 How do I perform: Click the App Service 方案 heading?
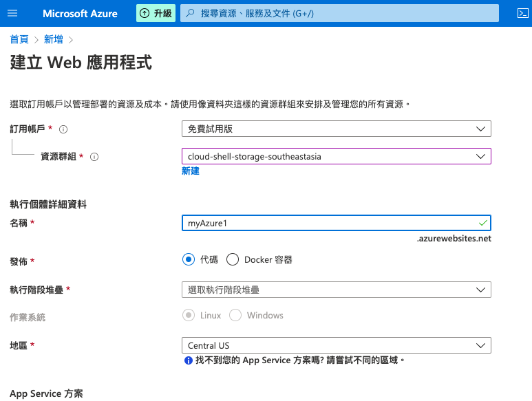click(46, 393)
